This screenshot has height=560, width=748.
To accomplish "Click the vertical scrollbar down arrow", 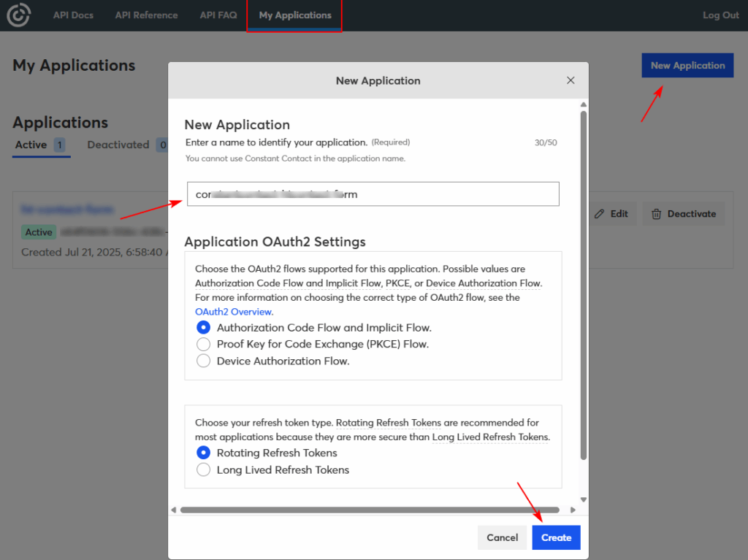I will [583, 500].
